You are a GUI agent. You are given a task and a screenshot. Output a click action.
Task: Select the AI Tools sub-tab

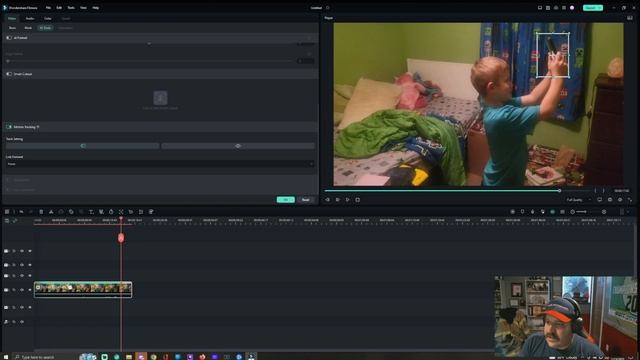click(45, 28)
